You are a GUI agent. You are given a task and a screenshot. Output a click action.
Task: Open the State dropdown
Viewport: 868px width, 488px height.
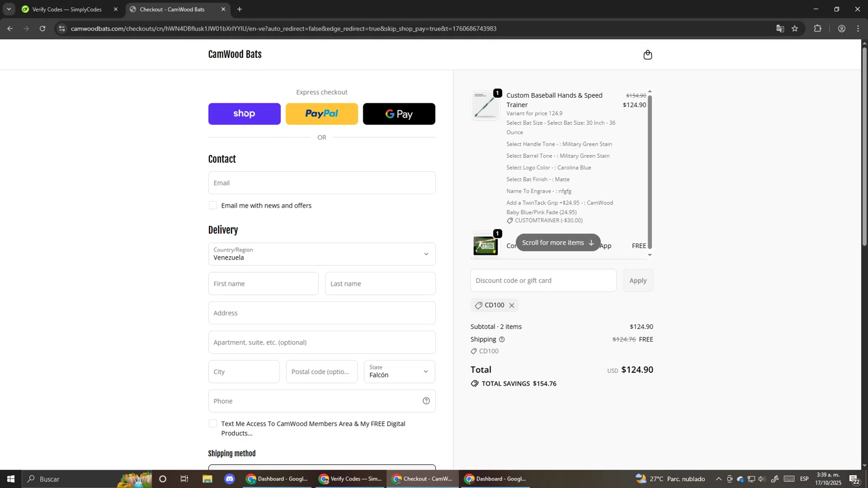click(399, 372)
